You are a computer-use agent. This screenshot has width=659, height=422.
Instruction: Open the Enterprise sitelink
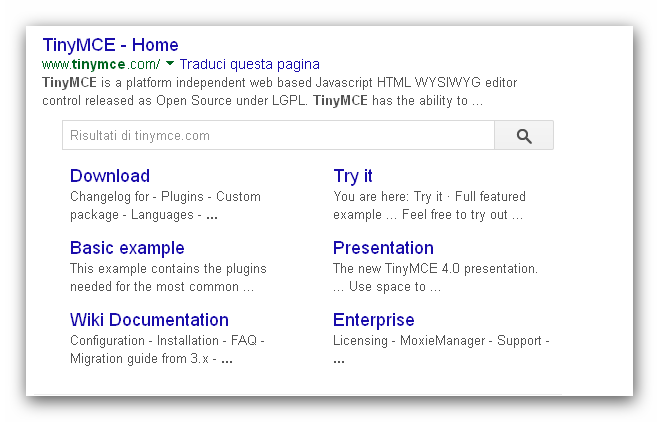[373, 320]
